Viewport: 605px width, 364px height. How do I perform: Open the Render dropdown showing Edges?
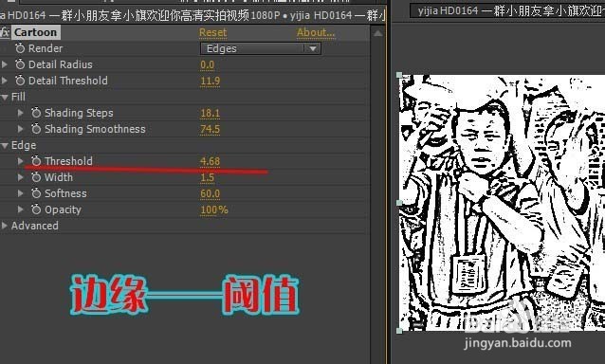(261, 48)
